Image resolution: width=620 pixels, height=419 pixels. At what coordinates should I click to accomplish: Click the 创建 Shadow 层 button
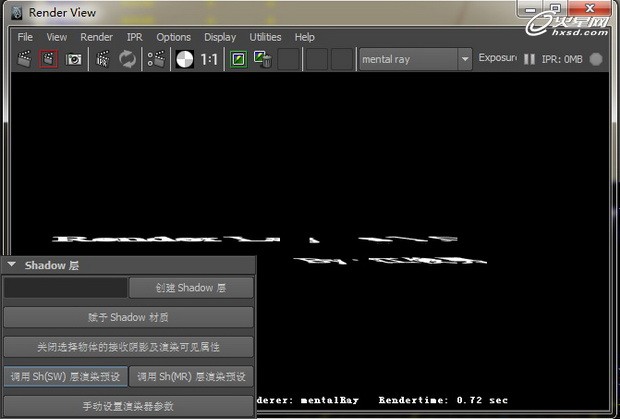click(191, 287)
